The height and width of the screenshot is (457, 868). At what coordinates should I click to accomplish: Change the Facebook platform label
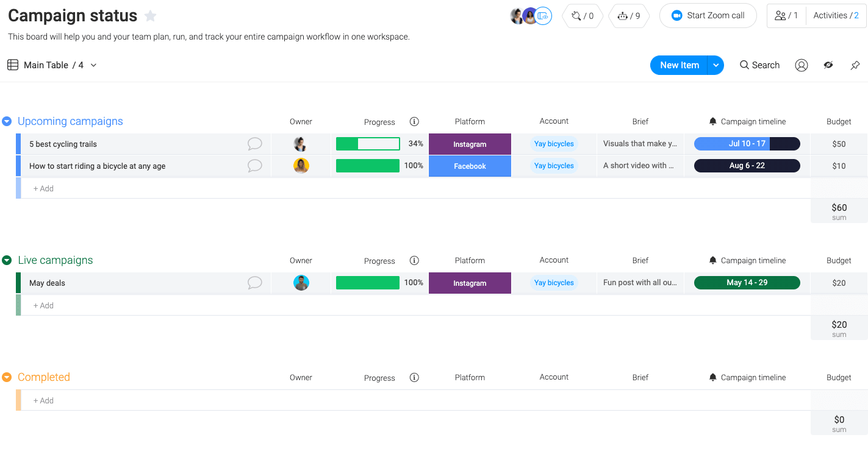point(470,166)
